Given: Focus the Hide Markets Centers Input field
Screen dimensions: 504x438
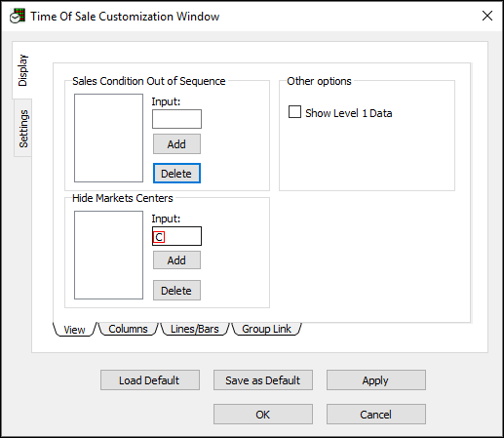Looking at the screenshot, I should [x=176, y=236].
